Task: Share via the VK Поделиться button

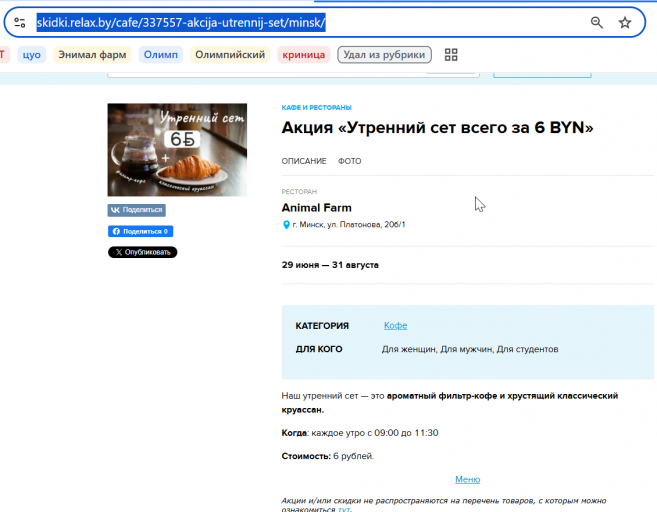Action: point(137,210)
